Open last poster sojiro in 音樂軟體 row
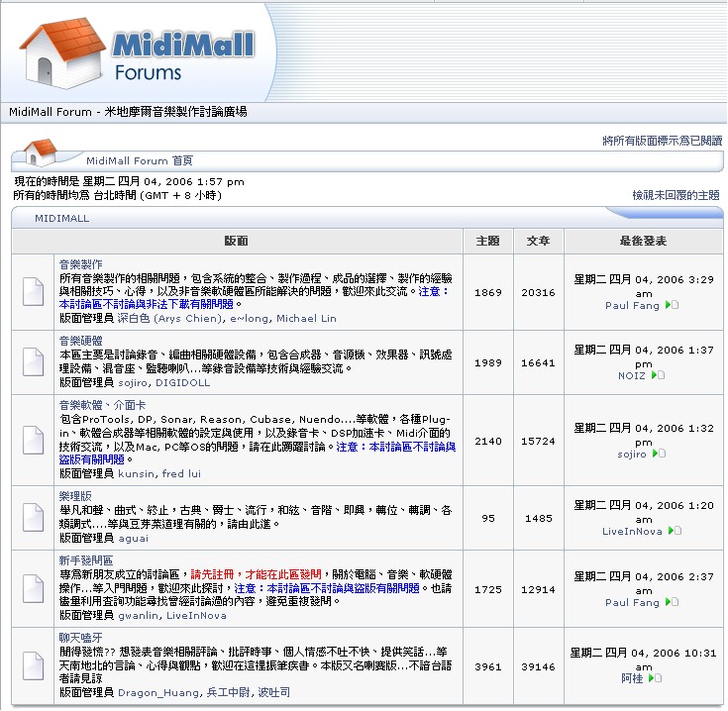Screen dimensions: 728x711 point(632,454)
